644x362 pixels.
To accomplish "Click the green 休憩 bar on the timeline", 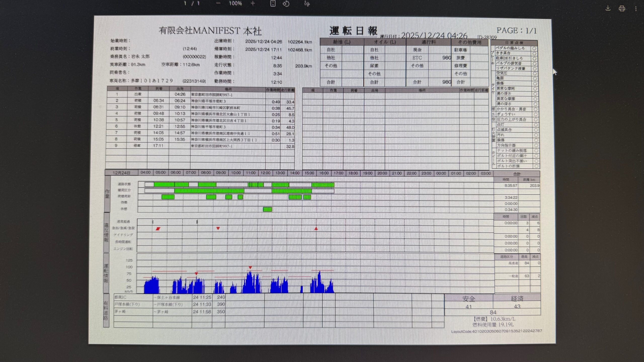I will [267, 209].
